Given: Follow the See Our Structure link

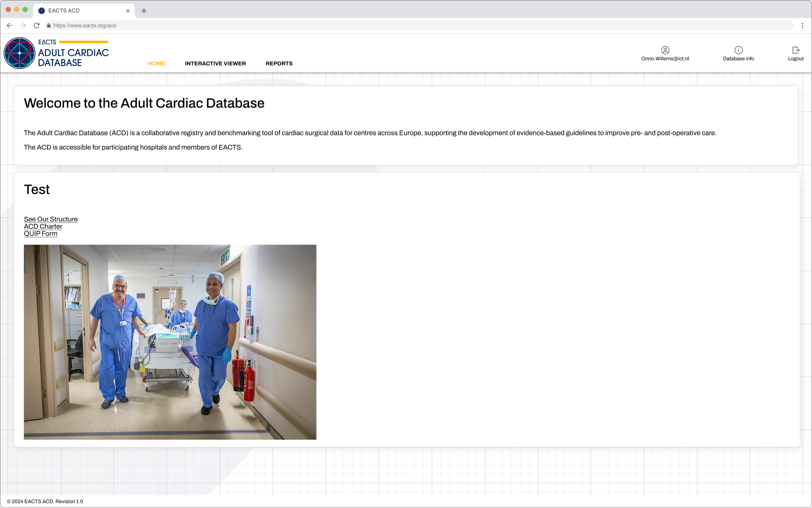Looking at the screenshot, I should [51, 219].
